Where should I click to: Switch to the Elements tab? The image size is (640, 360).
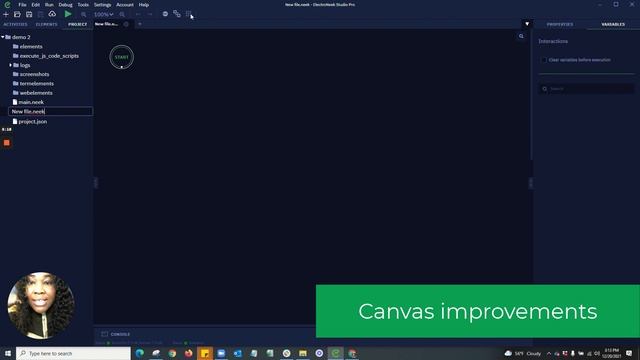click(47, 24)
